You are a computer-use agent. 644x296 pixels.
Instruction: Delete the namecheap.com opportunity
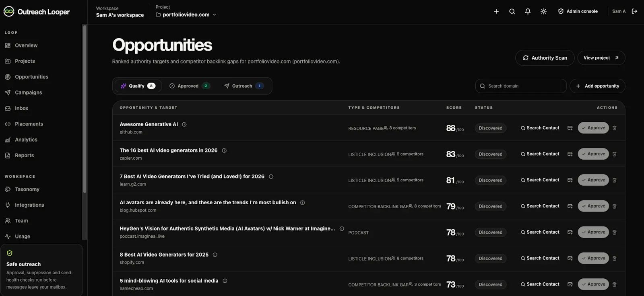(614, 284)
